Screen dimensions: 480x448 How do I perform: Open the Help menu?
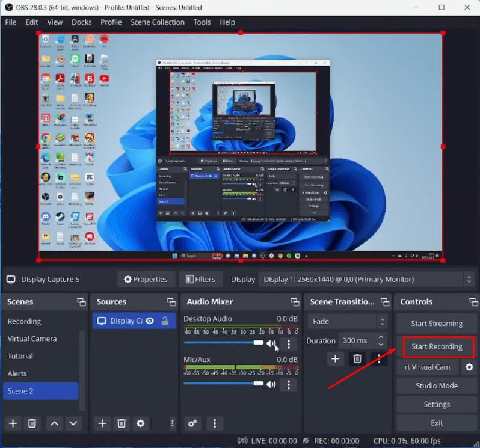point(227,22)
